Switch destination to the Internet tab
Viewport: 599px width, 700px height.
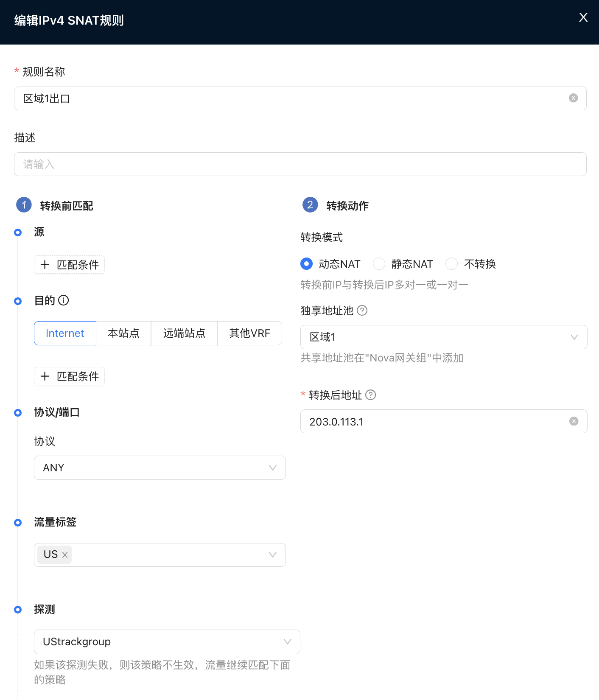point(65,333)
